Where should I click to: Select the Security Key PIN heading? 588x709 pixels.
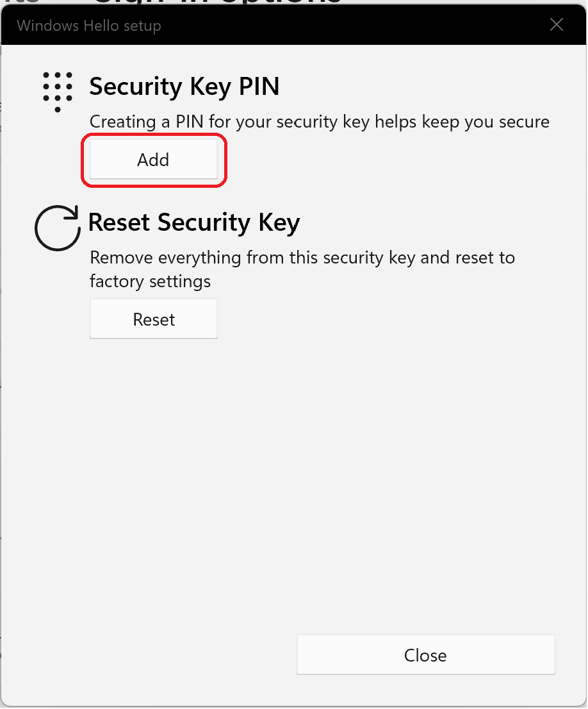click(x=184, y=86)
